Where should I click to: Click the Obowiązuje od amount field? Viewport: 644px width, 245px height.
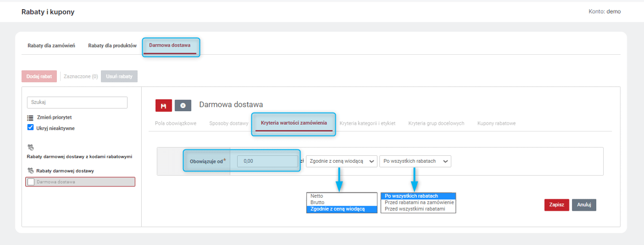[x=267, y=161]
